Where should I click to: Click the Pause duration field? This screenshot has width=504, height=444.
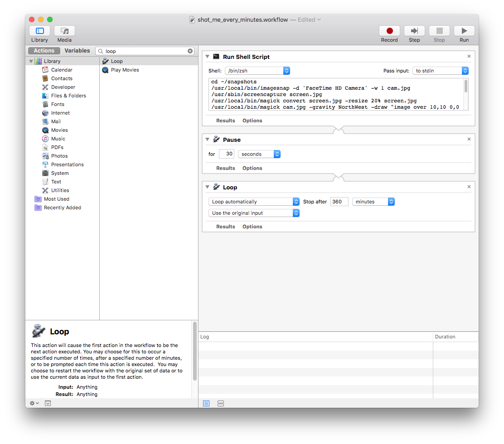(x=227, y=154)
